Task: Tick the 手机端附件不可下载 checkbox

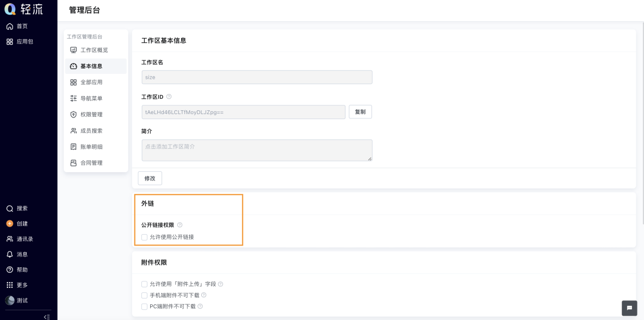Action: (144, 296)
